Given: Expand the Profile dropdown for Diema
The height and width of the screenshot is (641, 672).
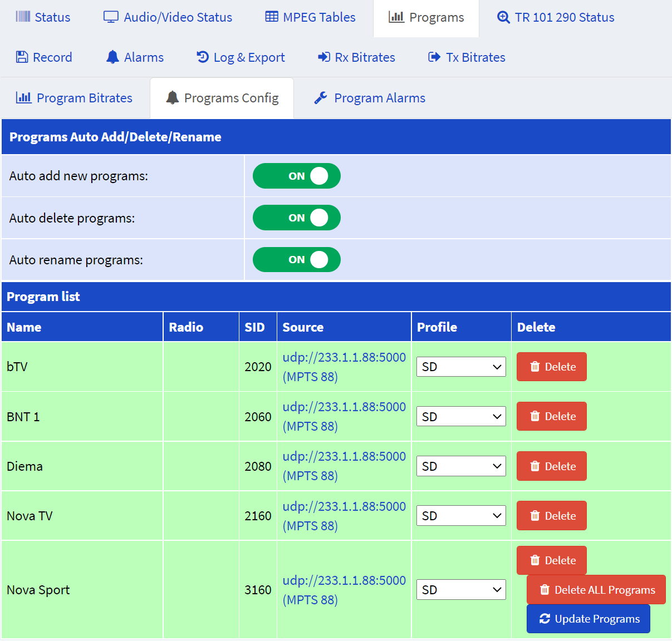Looking at the screenshot, I should click(461, 466).
